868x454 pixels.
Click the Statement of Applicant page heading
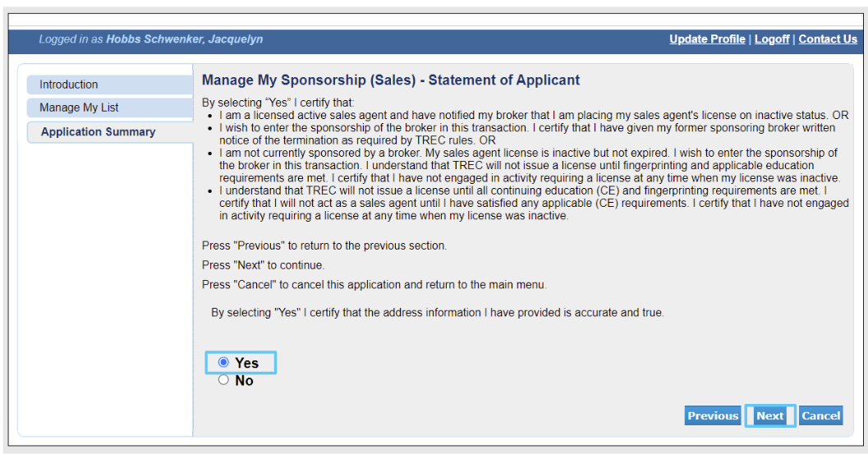391,80
